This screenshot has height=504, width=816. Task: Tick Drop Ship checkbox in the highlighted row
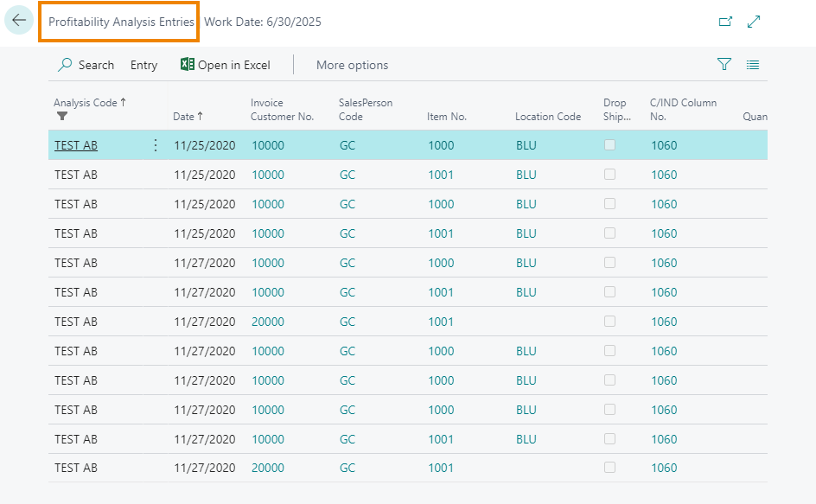click(x=609, y=144)
